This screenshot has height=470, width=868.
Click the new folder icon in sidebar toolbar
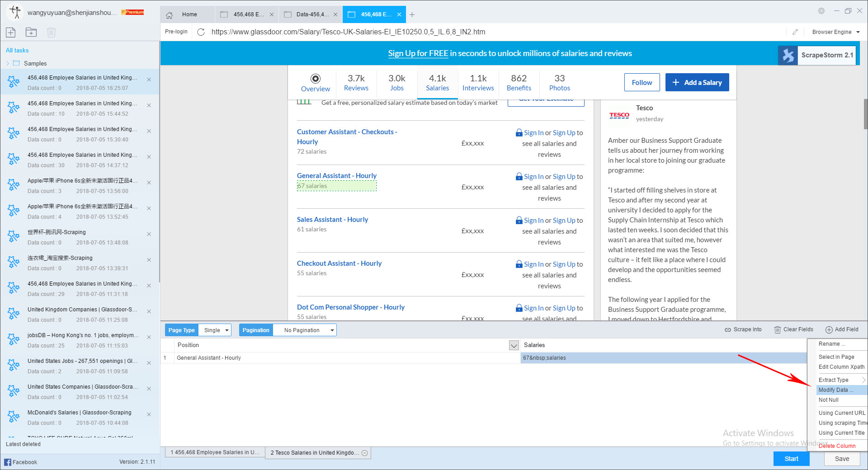[x=31, y=32]
